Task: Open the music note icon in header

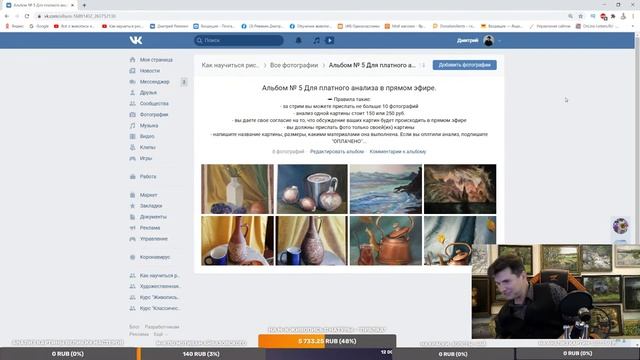Action: pos(316,40)
